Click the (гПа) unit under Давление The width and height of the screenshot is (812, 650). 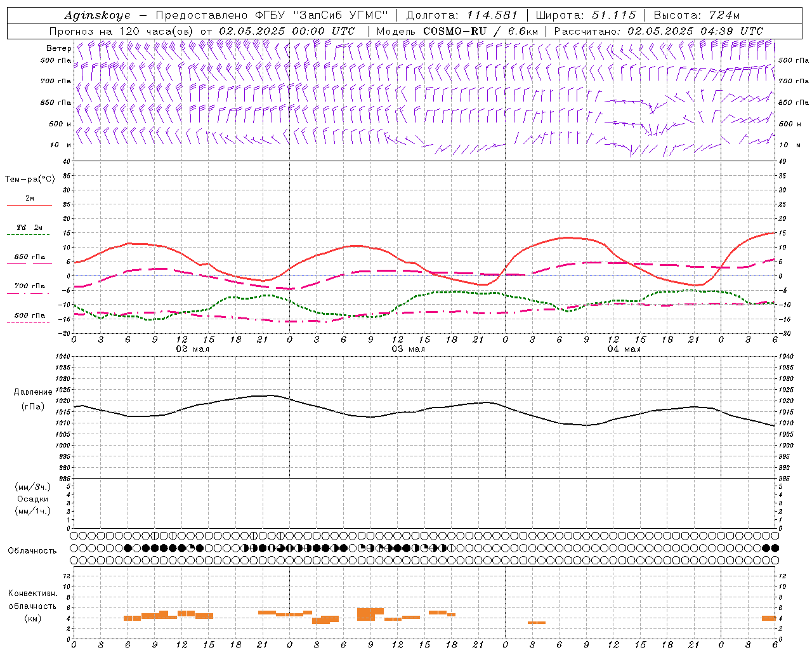click(x=33, y=406)
